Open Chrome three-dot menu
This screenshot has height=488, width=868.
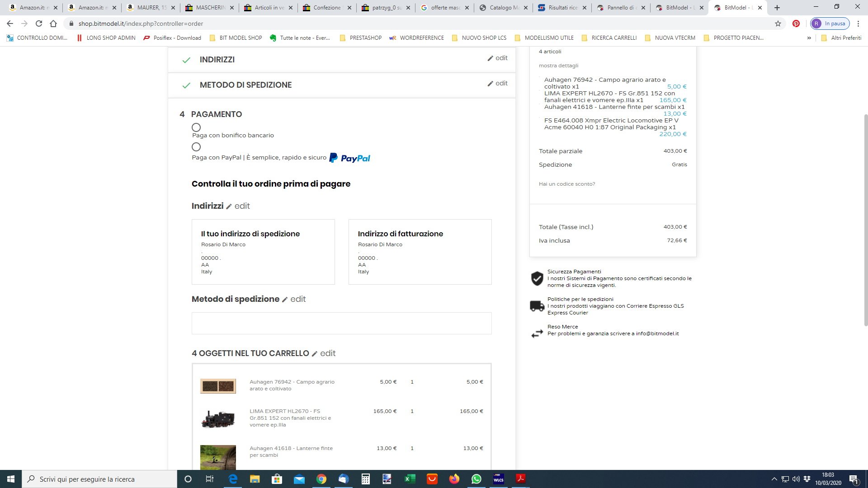[x=858, y=23]
